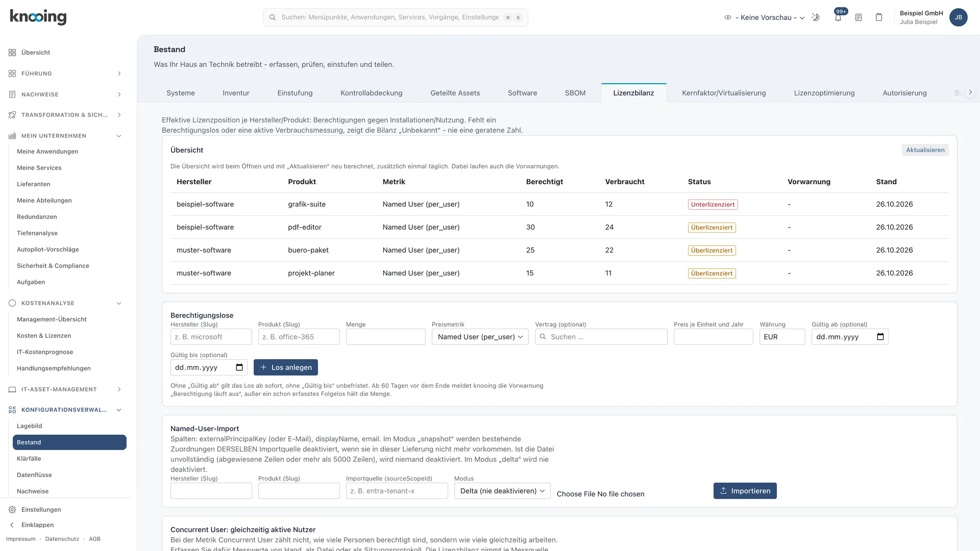Collapse the Mein Unternehmen section
The height and width of the screenshot is (551, 980).
click(65, 136)
